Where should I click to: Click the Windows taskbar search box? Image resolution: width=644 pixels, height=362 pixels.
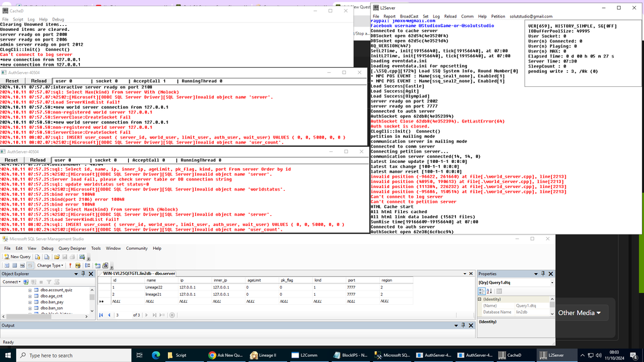[71, 355]
